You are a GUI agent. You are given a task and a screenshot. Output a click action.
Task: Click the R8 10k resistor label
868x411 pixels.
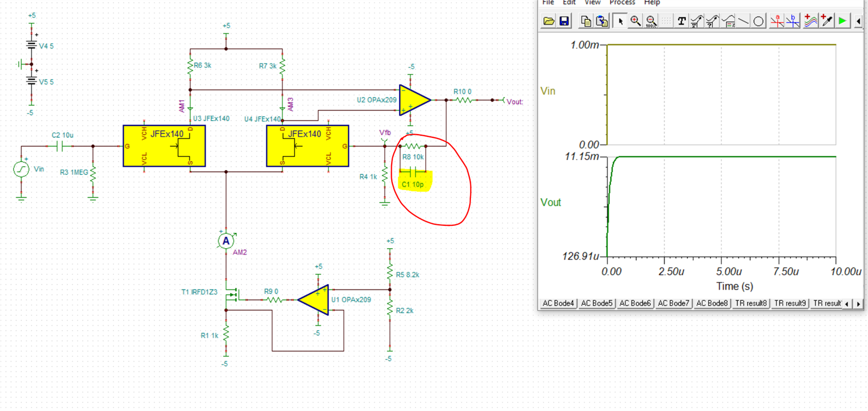(x=413, y=157)
